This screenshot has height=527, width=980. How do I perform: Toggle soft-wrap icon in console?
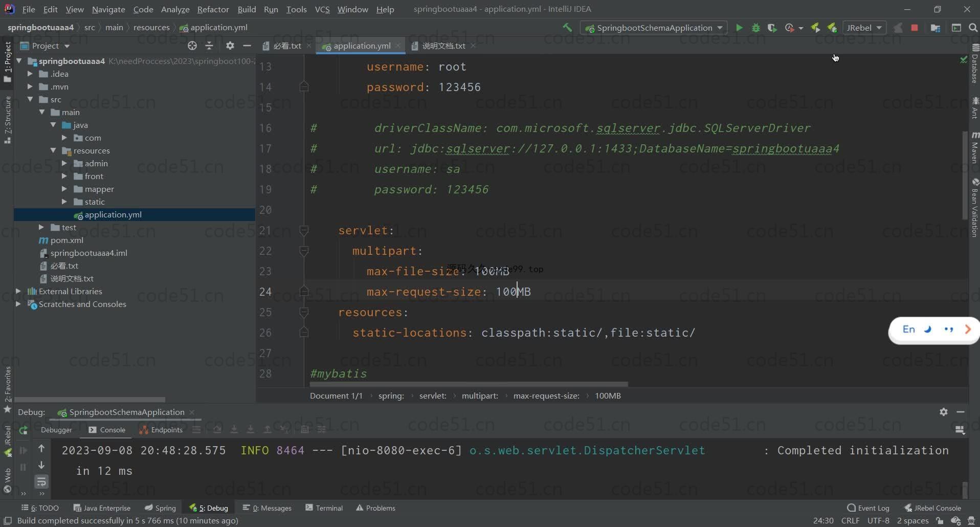click(x=41, y=481)
